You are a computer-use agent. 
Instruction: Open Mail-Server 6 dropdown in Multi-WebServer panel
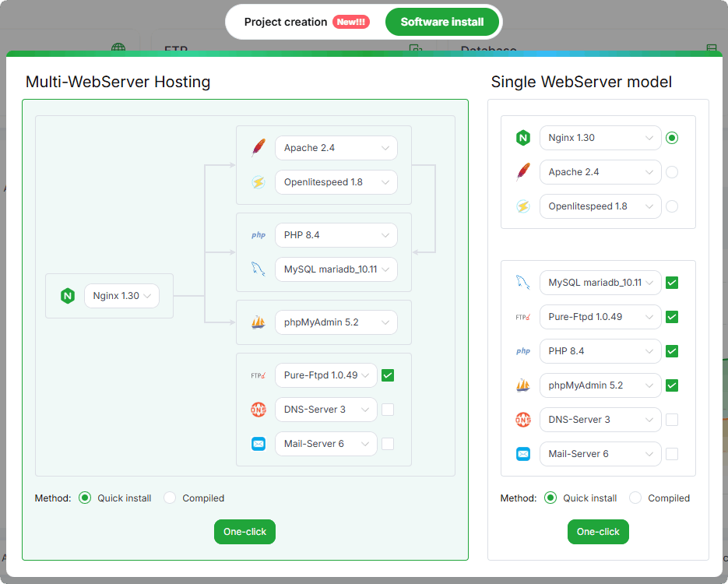(x=326, y=444)
